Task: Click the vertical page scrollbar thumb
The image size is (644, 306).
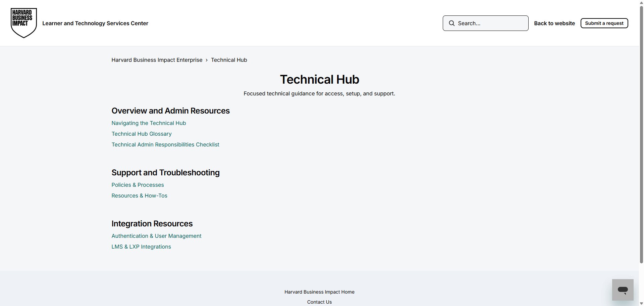Action: pyautogui.click(x=641, y=134)
